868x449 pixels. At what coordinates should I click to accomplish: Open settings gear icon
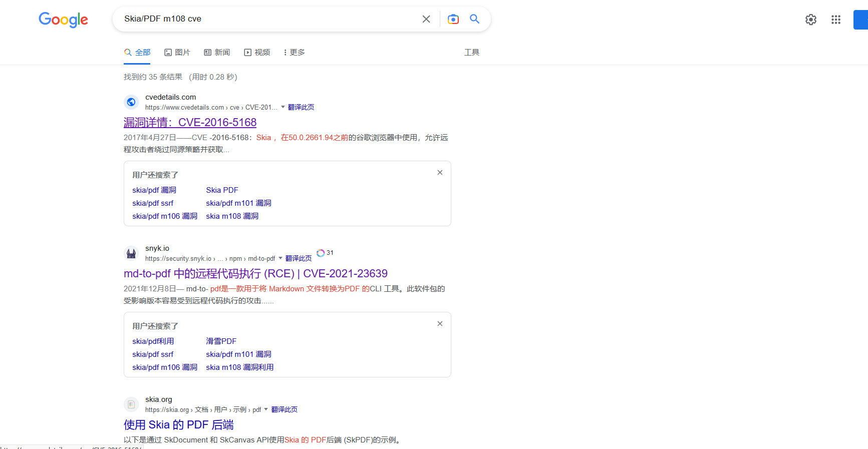pyautogui.click(x=811, y=20)
